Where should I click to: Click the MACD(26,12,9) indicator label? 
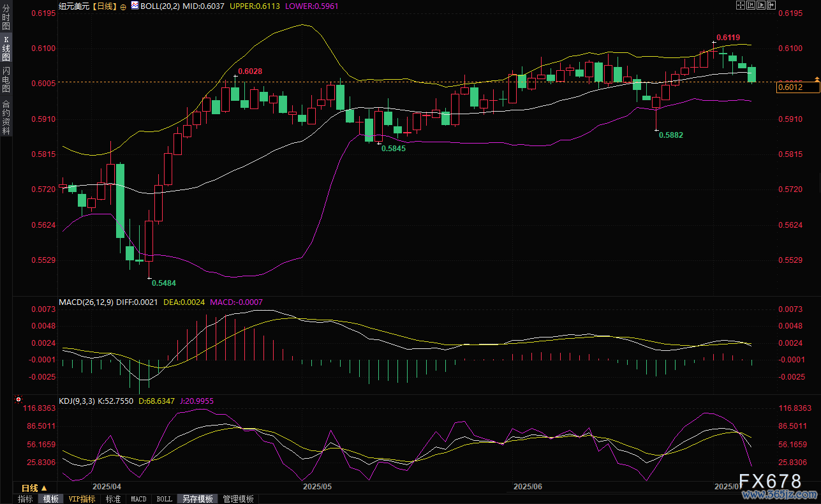(x=85, y=302)
